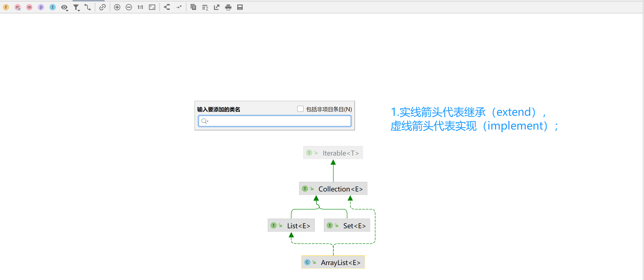Click the interface icon on Iterable<T>
The width and height of the screenshot is (644, 280).
[x=309, y=153]
